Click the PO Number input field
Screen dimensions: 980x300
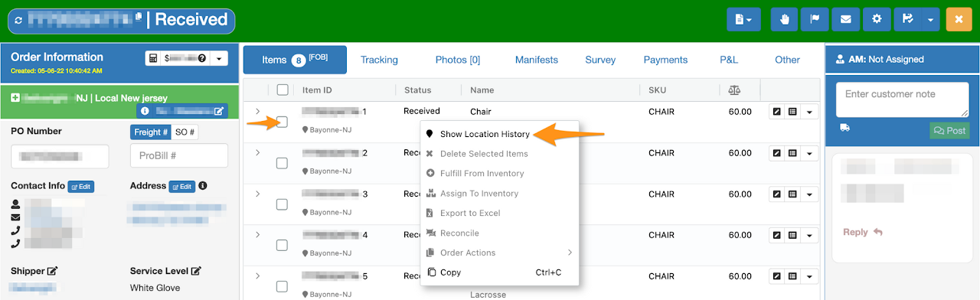(60, 156)
